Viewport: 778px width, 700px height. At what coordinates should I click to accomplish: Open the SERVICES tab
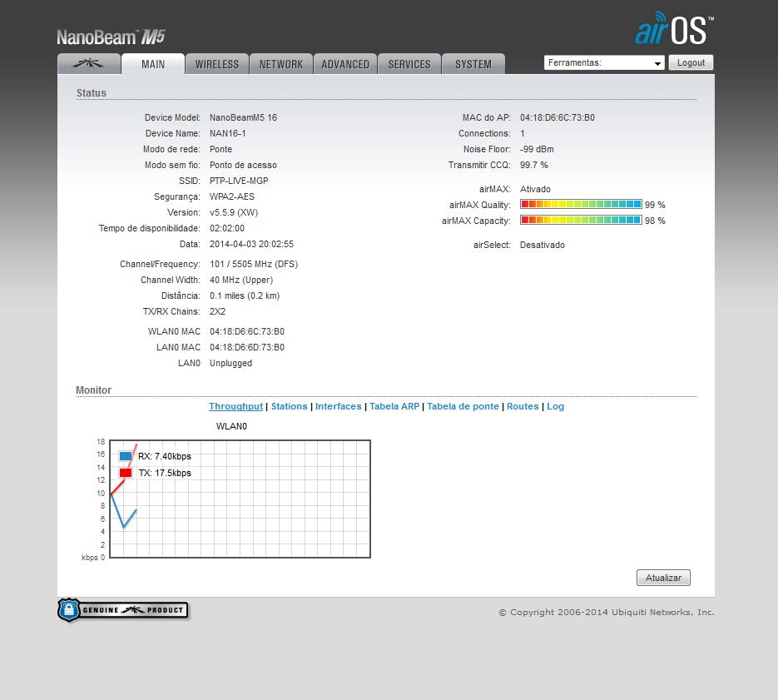coord(409,64)
